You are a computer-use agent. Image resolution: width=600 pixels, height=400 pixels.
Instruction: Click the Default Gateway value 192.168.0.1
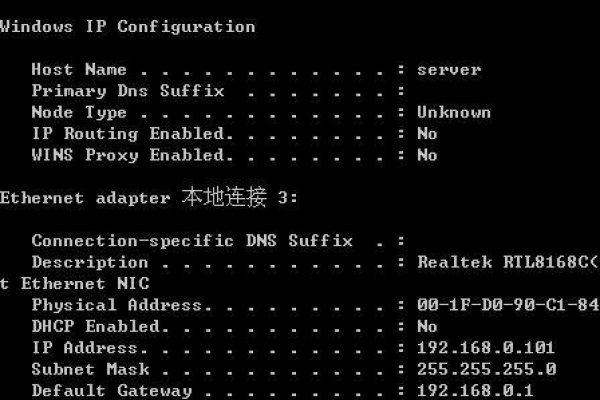[x=475, y=390]
